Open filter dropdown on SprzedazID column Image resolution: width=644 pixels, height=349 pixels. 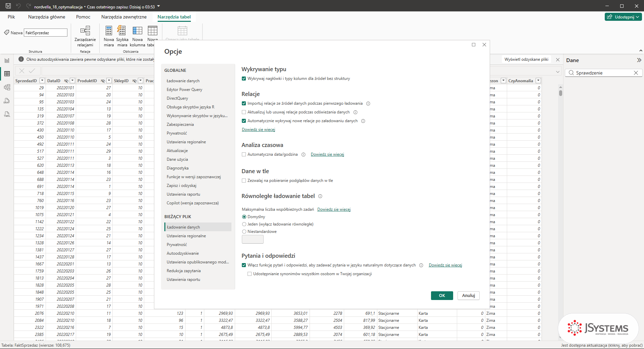42,81
